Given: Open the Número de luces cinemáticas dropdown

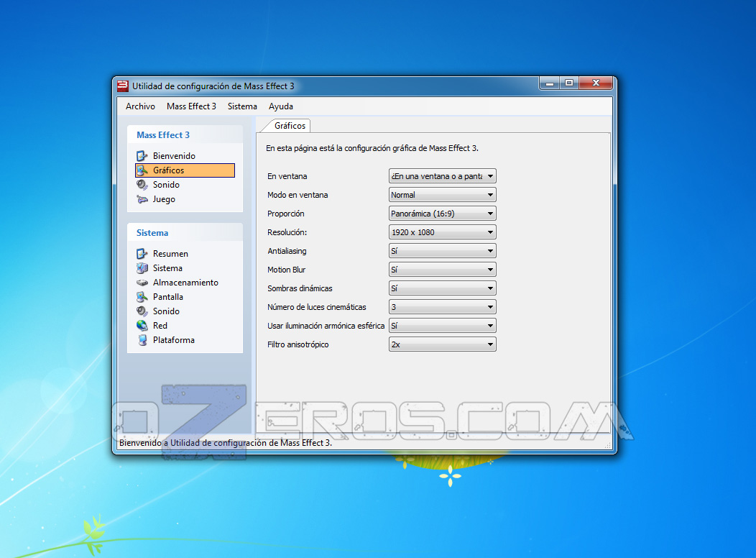Looking at the screenshot, I should (x=442, y=307).
